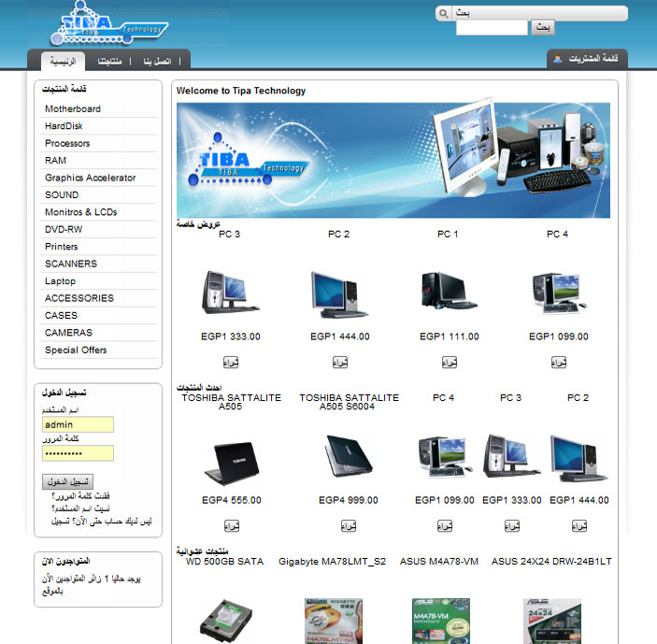Screen dimensions: 657x644
Task: Open DVD-RW category
Action: tap(64, 229)
